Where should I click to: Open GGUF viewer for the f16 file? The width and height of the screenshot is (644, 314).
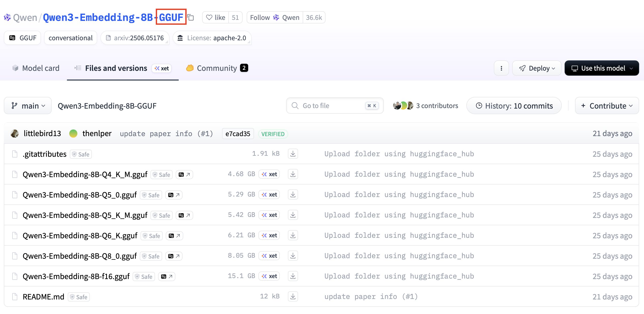[x=167, y=277]
